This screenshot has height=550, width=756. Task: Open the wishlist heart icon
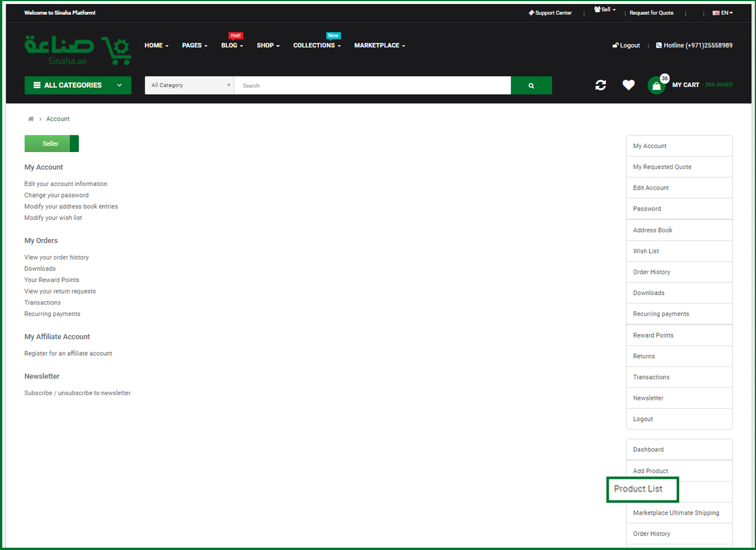coord(628,84)
